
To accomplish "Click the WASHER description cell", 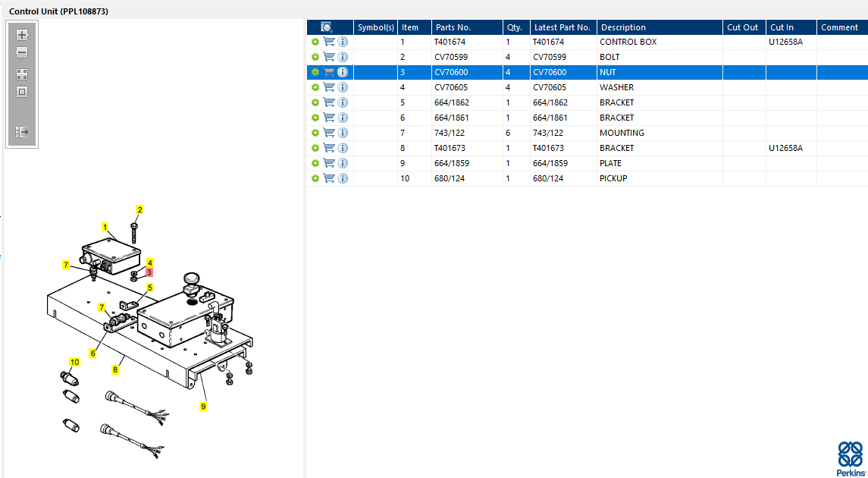I will click(x=660, y=87).
